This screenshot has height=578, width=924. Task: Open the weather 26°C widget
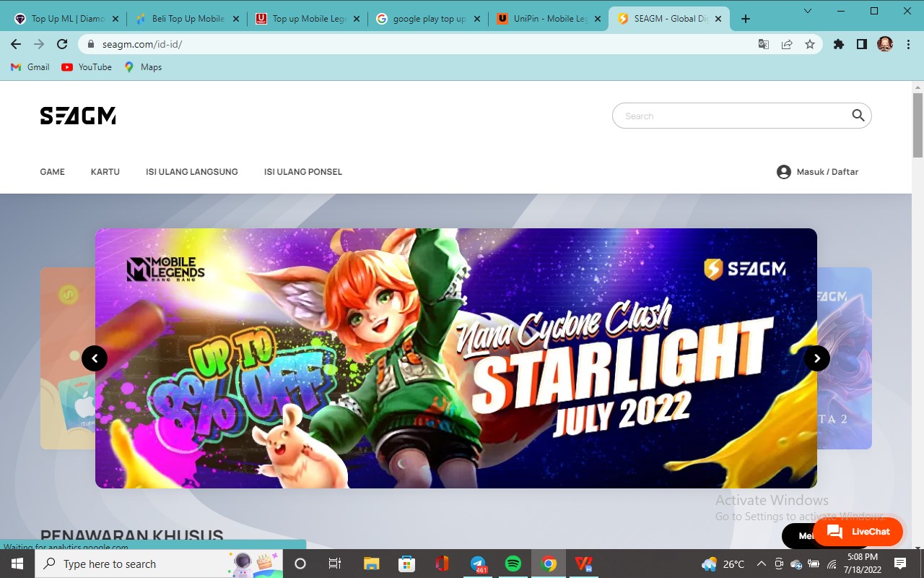pos(723,564)
